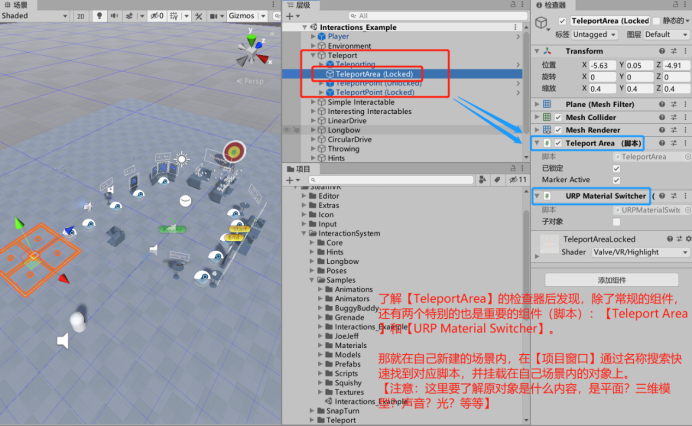Toggle the Marker Active checkbox
The image size is (692, 426).
click(617, 180)
